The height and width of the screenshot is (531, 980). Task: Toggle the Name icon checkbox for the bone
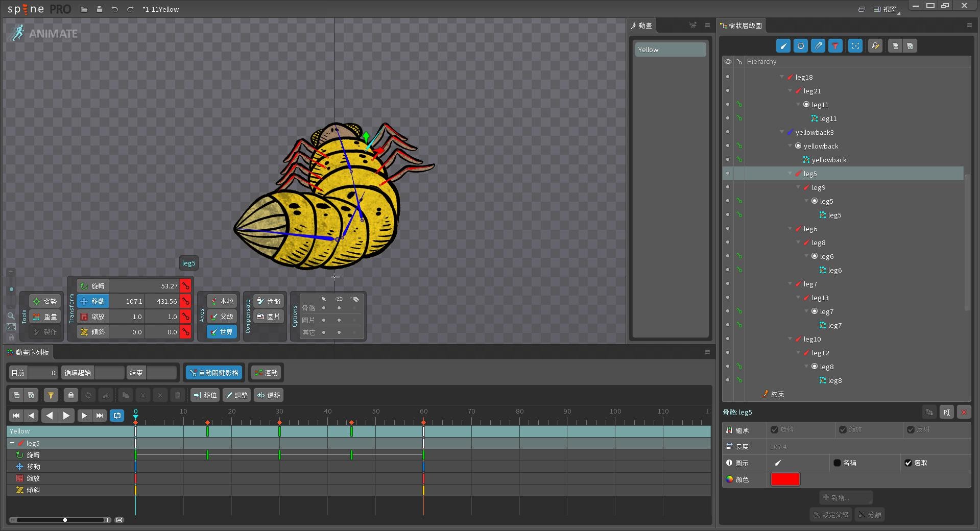pyautogui.click(x=837, y=463)
